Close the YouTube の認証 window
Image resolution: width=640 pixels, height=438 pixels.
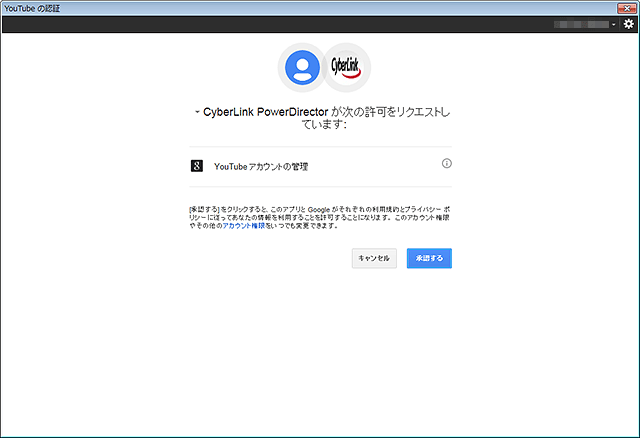click(627, 8)
